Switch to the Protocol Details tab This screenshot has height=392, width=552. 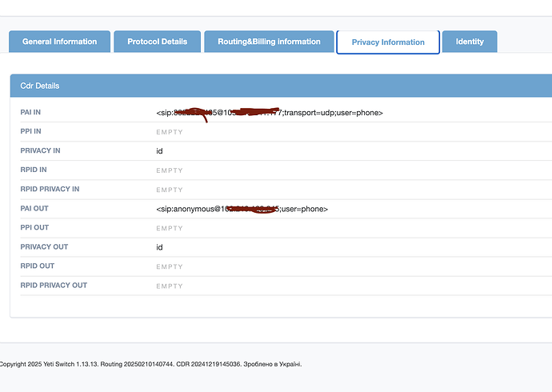tap(157, 42)
